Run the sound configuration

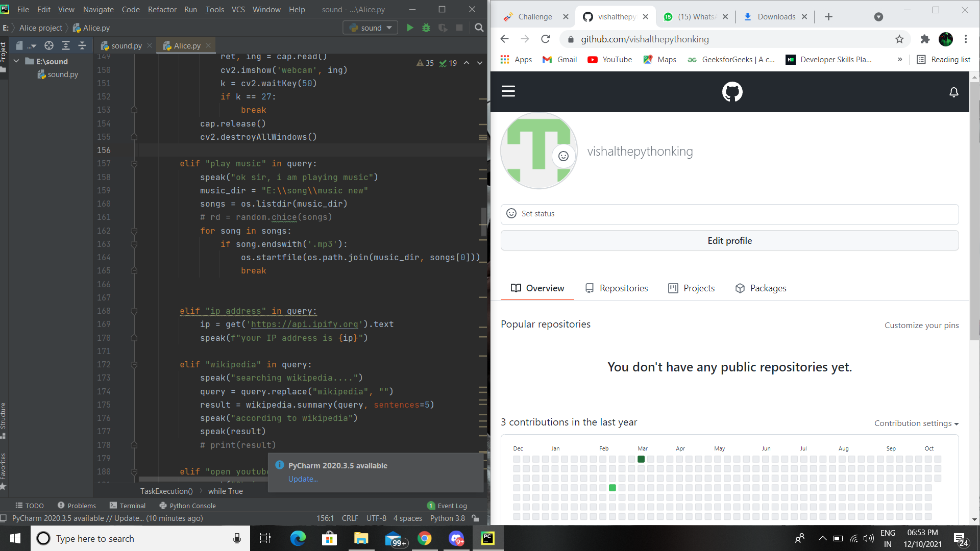[x=410, y=28]
